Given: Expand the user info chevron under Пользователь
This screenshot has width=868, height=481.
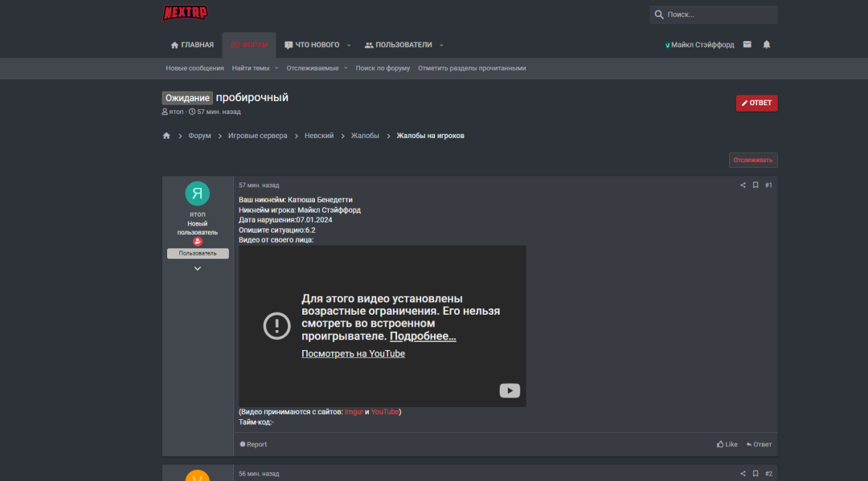Looking at the screenshot, I should click(198, 268).
